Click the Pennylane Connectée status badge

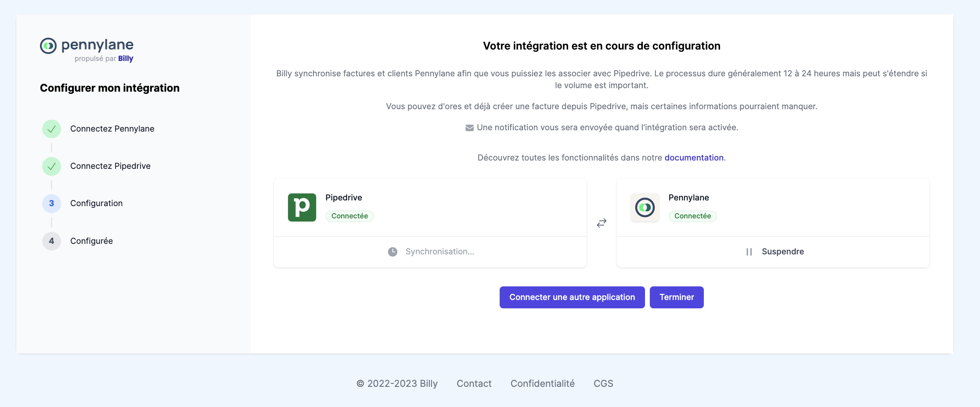[x=692, y=216]
